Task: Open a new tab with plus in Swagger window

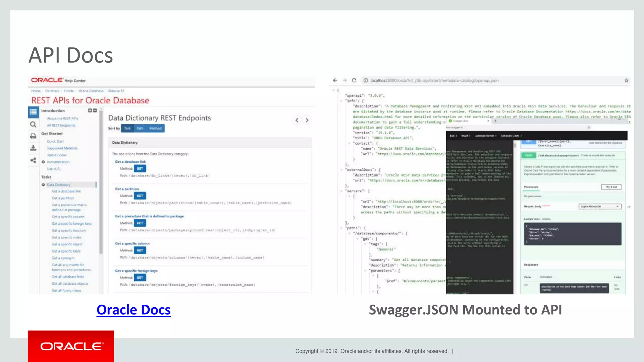Action: coord(495,121)
